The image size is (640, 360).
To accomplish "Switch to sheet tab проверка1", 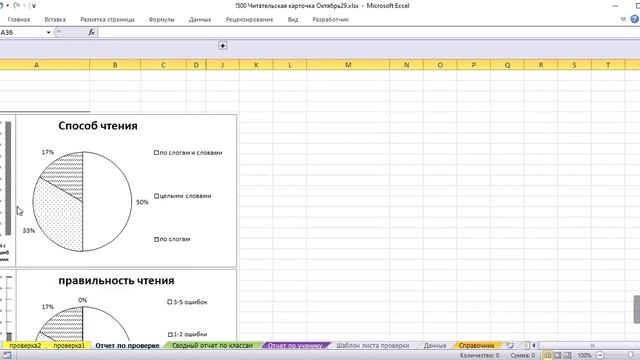I will 69,346.
